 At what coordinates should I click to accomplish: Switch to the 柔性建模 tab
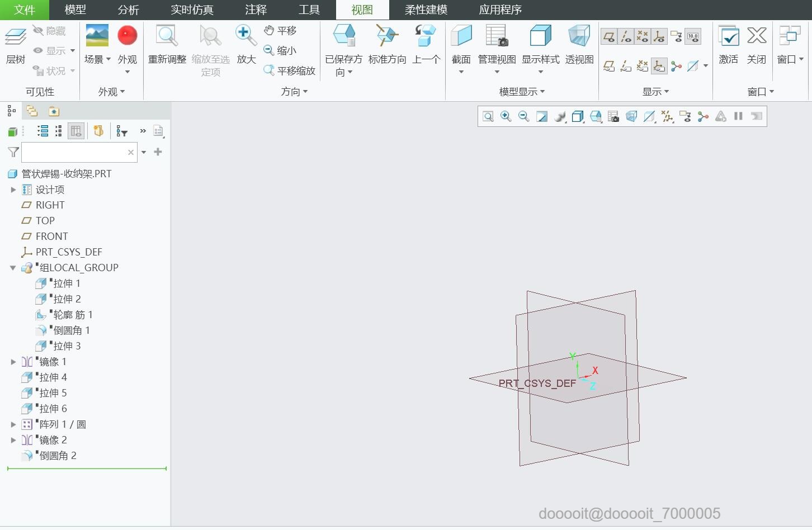pyautogui.click(x=426, y=10)
